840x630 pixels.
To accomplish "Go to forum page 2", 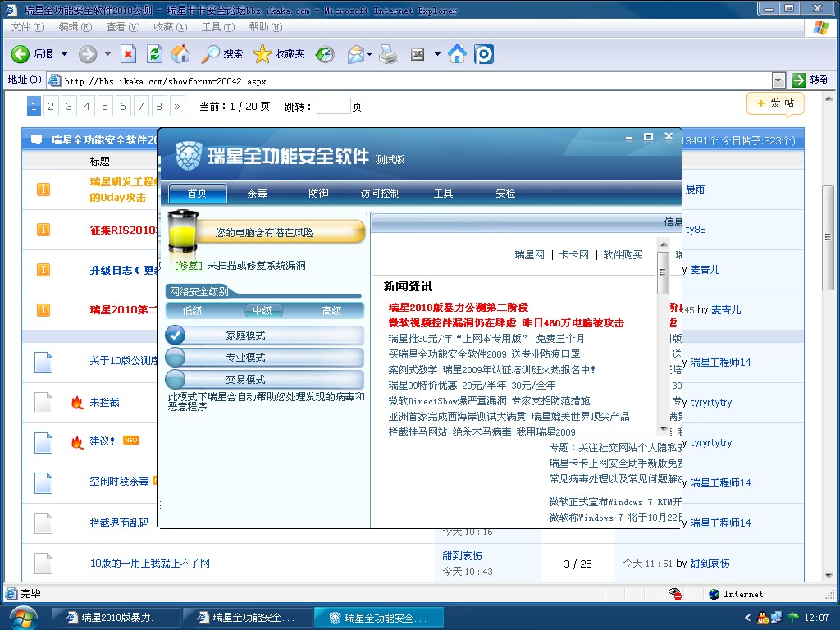I will pos(51,106).
